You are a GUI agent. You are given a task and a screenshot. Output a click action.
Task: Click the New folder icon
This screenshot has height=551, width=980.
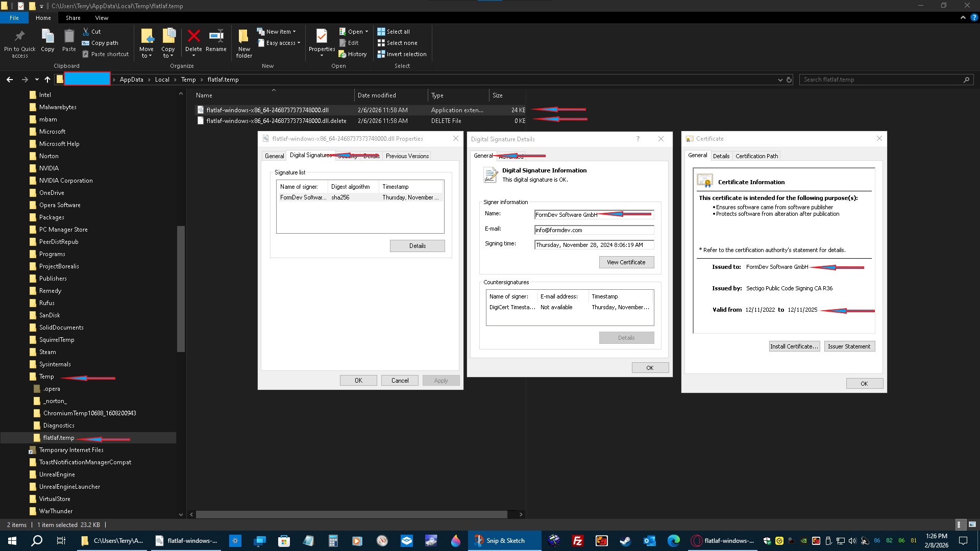pos(244,37)
